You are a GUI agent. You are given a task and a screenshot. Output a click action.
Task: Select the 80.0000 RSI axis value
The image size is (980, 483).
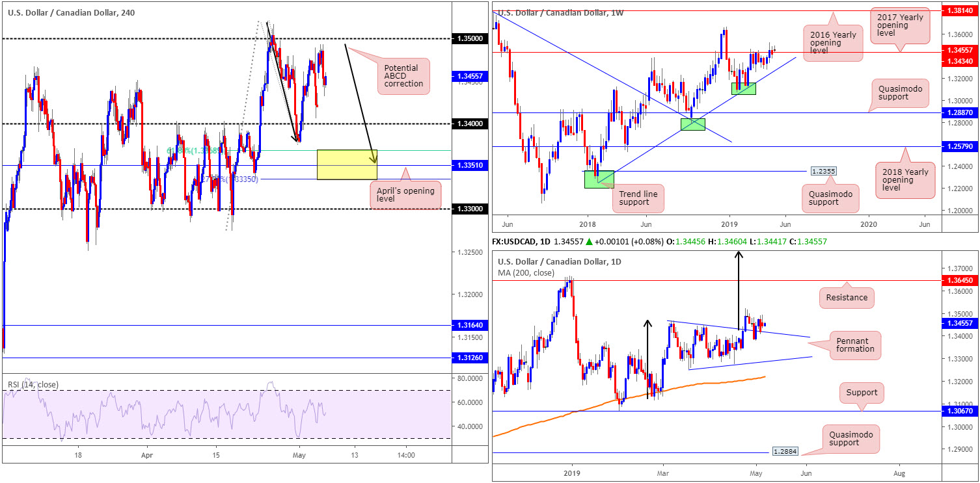pos(469,378)
